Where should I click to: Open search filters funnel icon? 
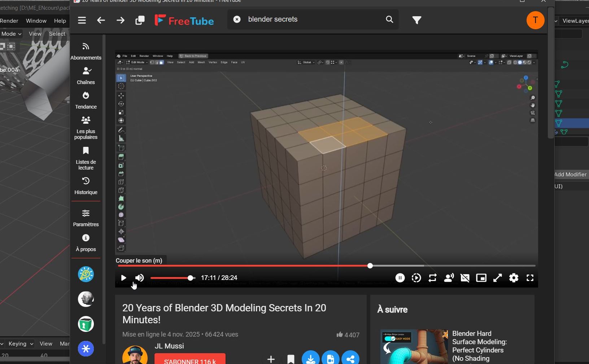click(x=417, y=20)
